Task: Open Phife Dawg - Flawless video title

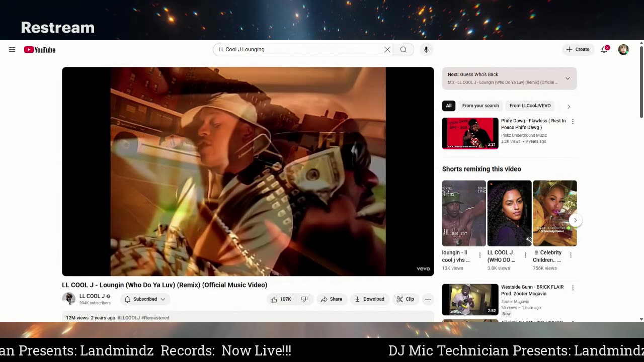Action: point(533,124)
